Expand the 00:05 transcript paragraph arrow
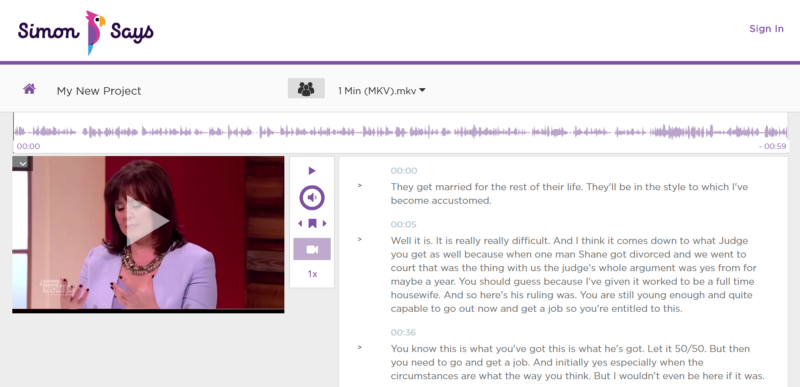The width and height of the screenshot is (800, 387). point(360,239)
